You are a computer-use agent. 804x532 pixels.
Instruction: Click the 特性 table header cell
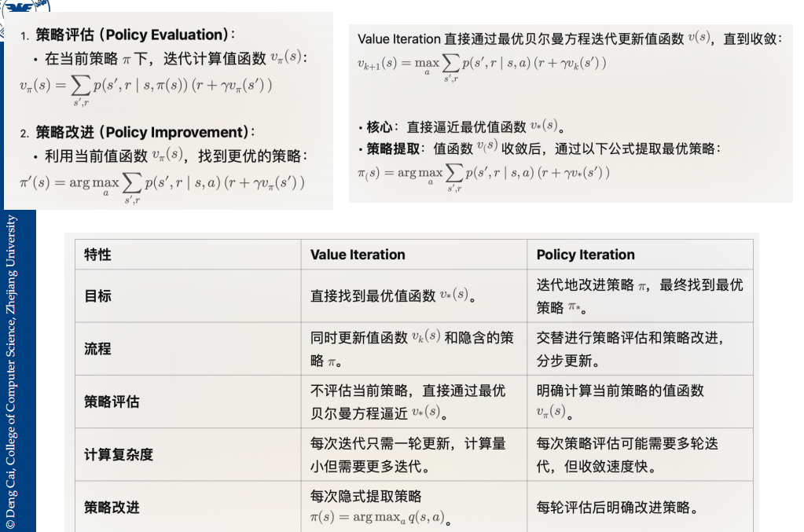(188, 254)
